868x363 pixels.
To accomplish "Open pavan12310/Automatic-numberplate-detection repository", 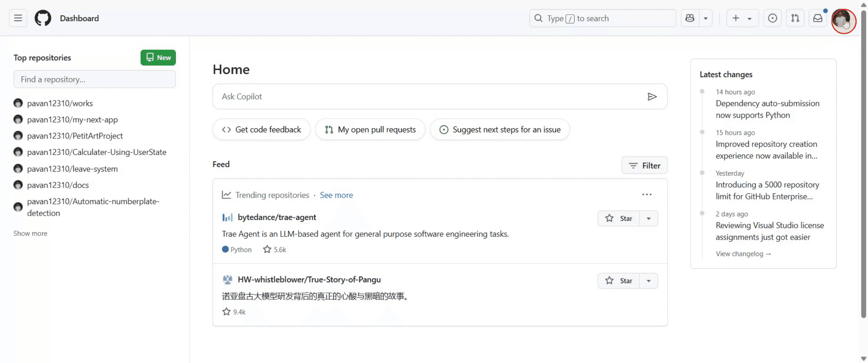I will (93, 207).
